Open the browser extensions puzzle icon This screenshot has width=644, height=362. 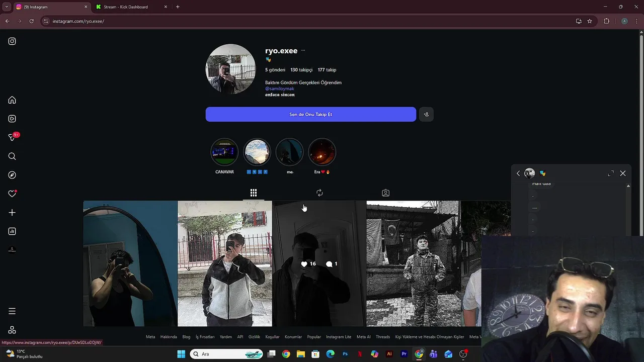(x=606, y=21)
